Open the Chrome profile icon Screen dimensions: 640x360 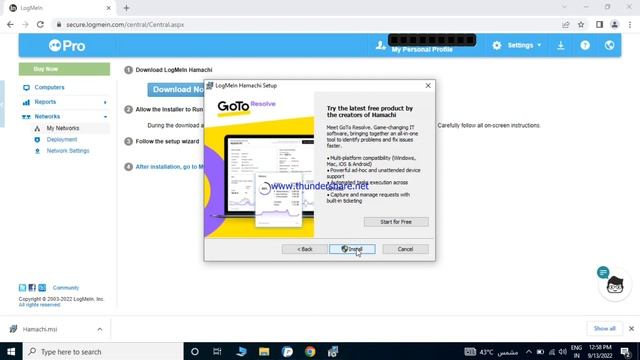(614, 24)
